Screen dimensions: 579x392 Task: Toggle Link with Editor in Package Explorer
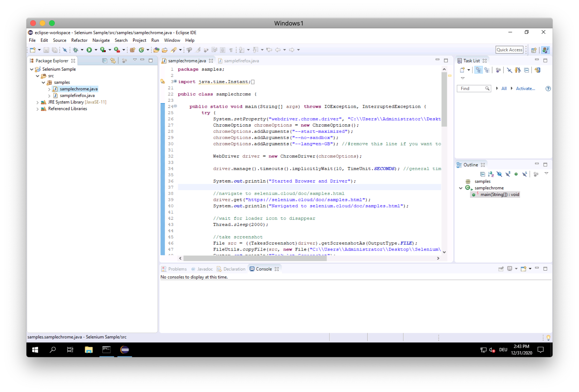[113, 61]
